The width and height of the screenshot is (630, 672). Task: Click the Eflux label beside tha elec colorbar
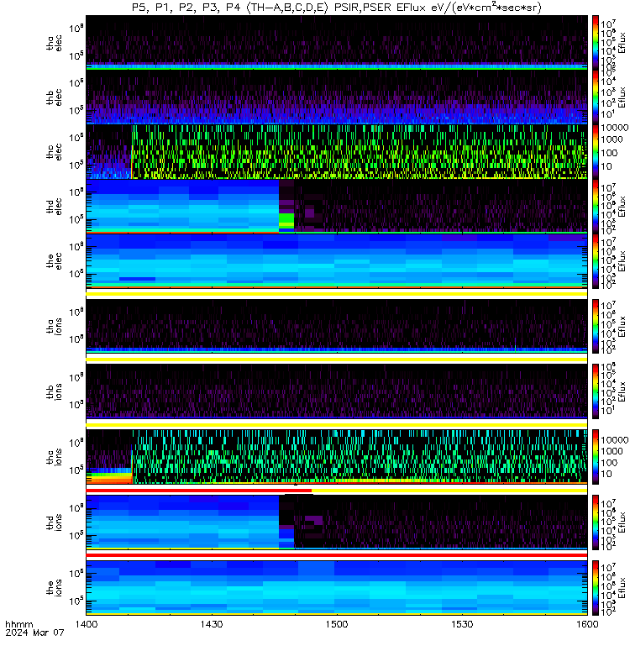click(x=622, y=43)
